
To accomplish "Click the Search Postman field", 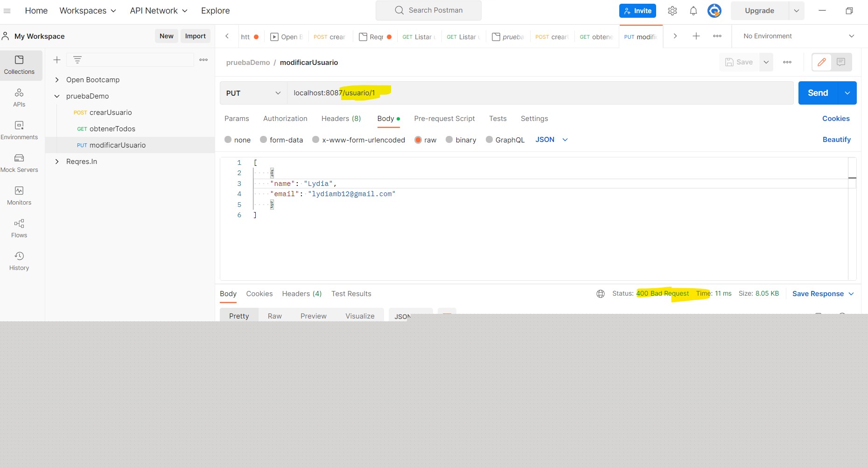I will [x=428, y=10].
